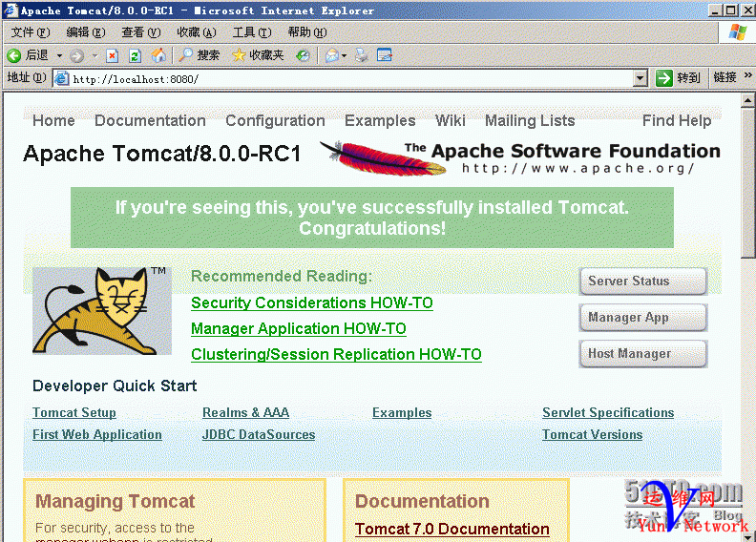Click the Find Help link
Screen dimensions: 756x542
coord(677,120)
